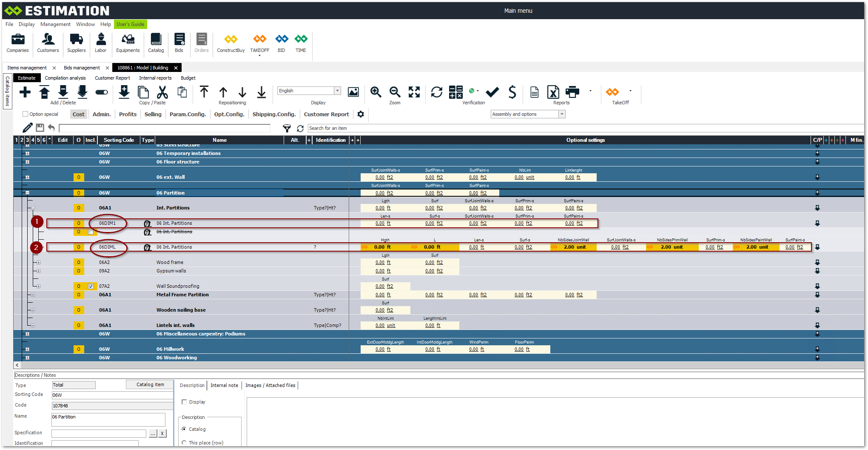The height and width of the screenshot is (450, 868).
Task: Click the filter funnel icon
Action: click(287, 128)
